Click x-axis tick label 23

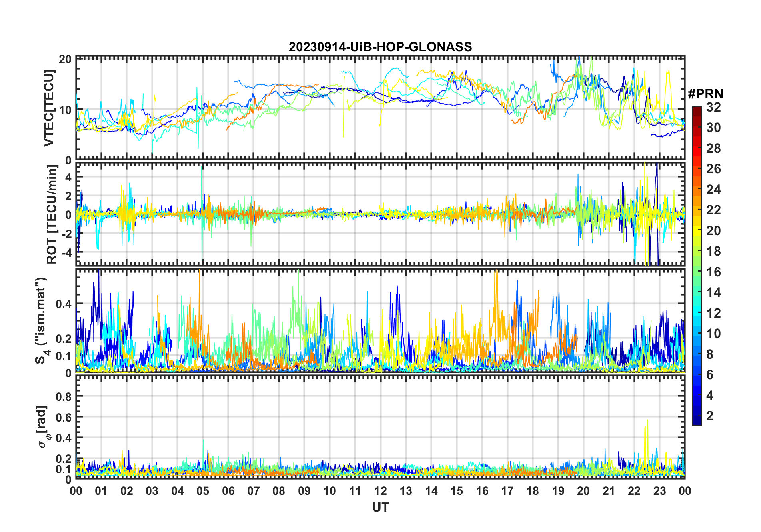point(659,491)
